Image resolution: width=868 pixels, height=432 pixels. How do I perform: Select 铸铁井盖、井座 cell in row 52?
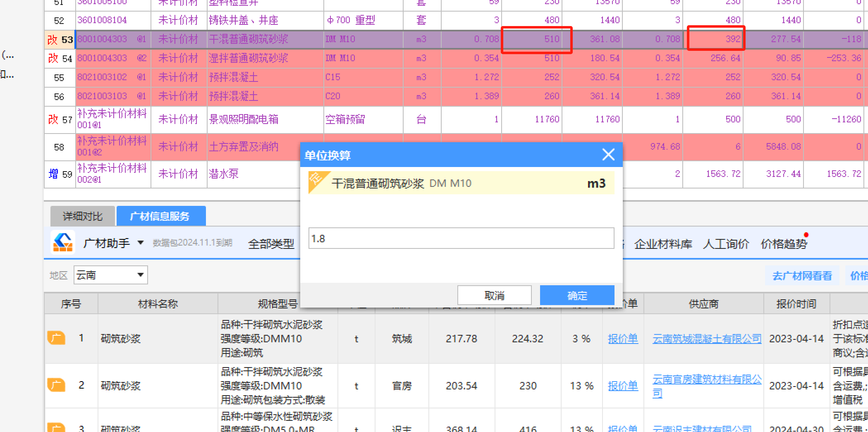click(265, 20)
